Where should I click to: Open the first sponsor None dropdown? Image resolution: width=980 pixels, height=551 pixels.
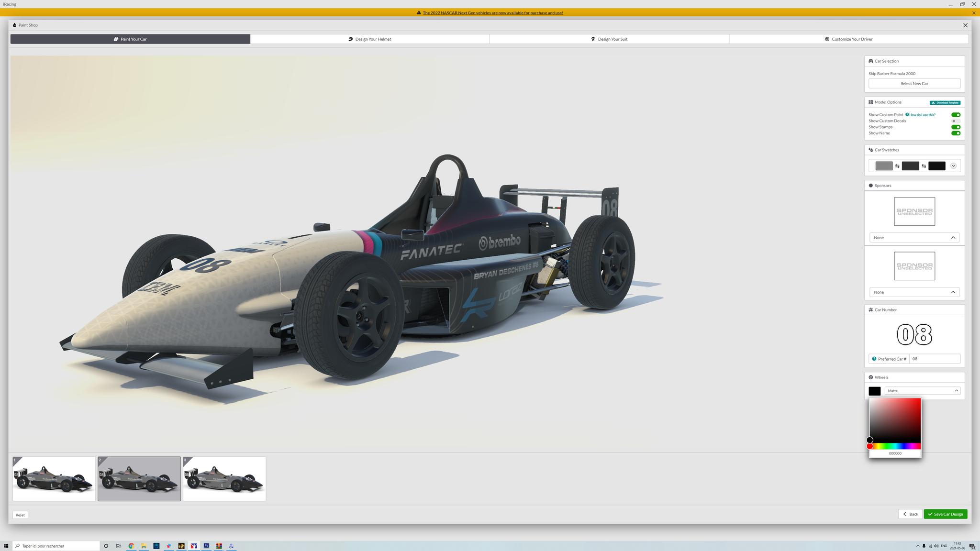tap(913, 237)
